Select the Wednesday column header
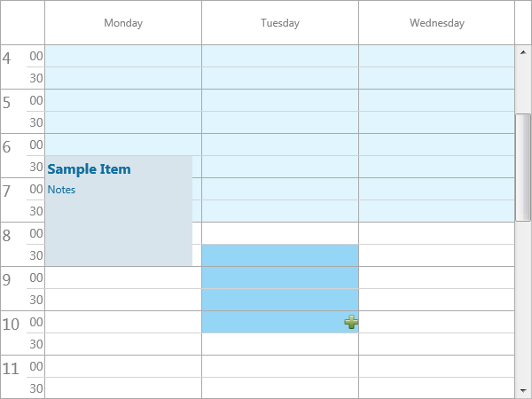This screenshot has width=532, height=399. (436, 23)
